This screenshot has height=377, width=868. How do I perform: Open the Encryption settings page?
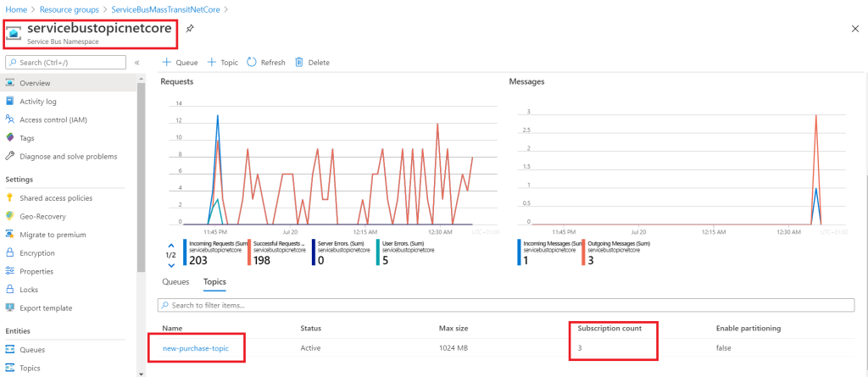[x=36, y=253]
